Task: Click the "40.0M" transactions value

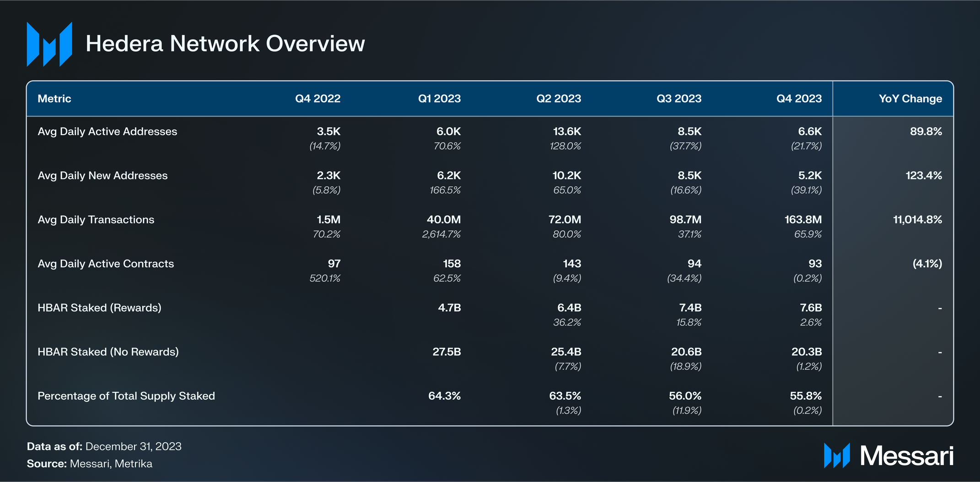Action: coord(444,220)
